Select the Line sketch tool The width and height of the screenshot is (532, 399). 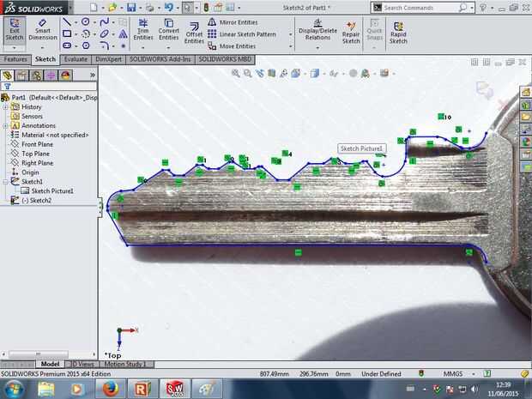(67, 22)
